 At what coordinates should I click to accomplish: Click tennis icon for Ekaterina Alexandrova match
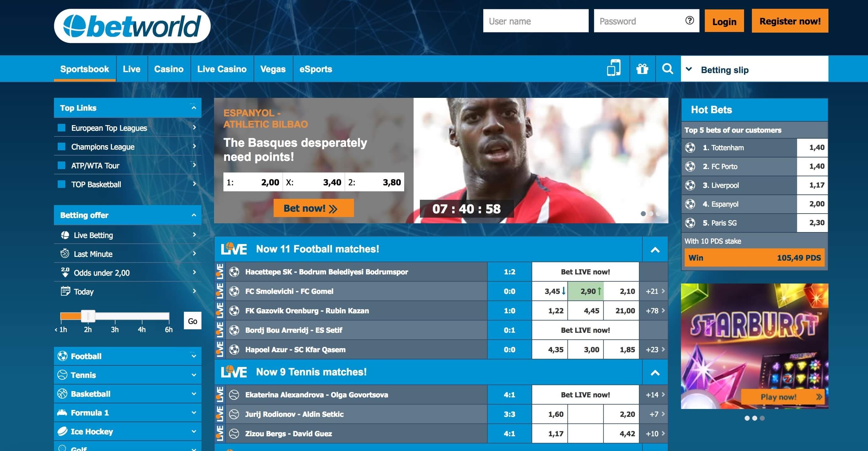[234, 395]
